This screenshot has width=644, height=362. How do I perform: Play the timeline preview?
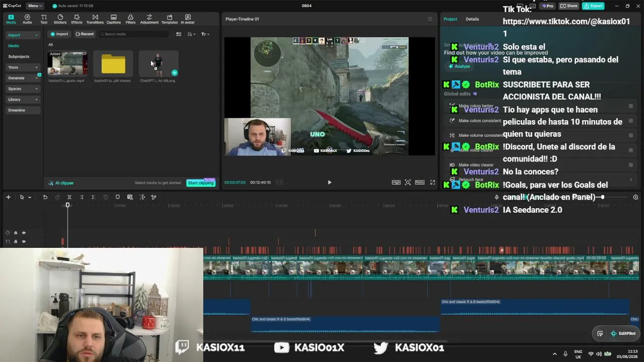(330, 183)
